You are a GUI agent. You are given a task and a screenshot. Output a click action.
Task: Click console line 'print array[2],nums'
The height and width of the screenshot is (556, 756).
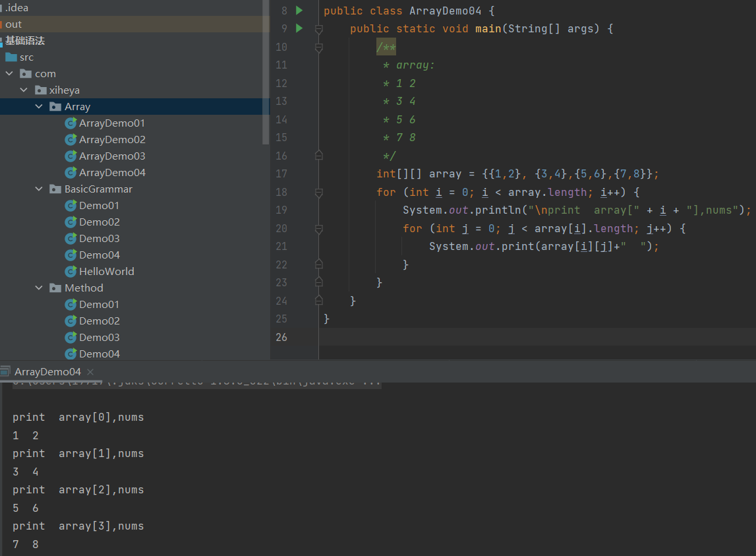[x=78, y=489]
